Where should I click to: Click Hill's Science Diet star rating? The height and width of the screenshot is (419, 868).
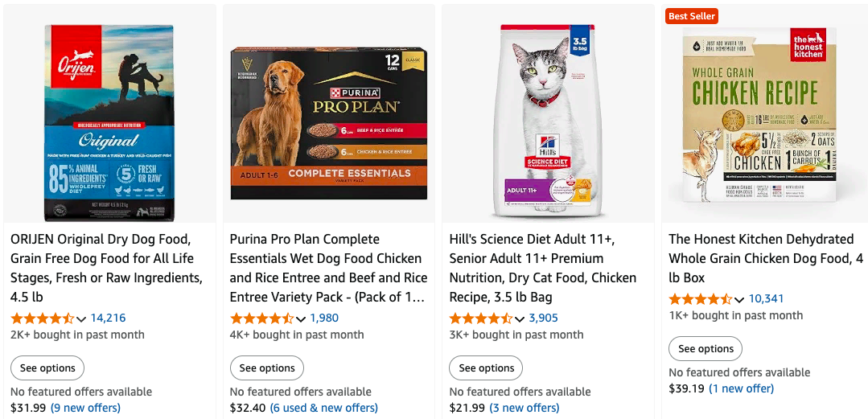click(x=482, y=318)
